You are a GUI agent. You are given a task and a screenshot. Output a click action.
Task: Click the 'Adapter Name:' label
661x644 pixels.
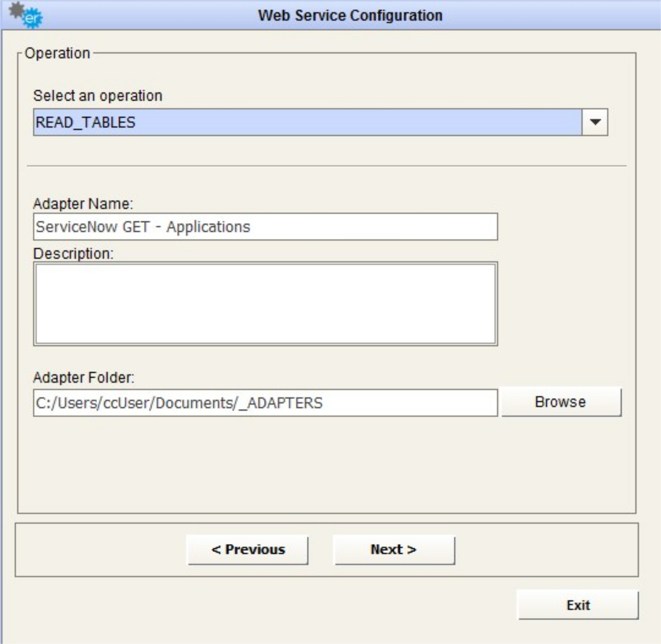click(83, 203)
